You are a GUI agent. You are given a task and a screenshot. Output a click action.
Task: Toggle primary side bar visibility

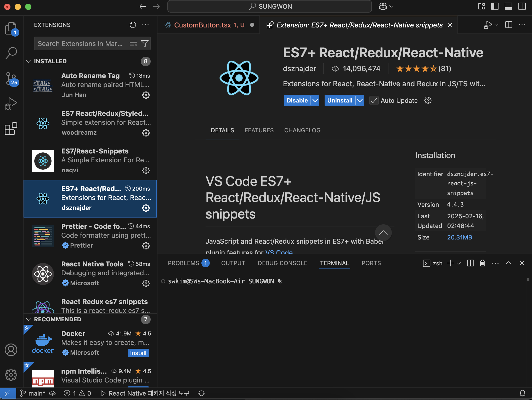(x=495, y=7)
